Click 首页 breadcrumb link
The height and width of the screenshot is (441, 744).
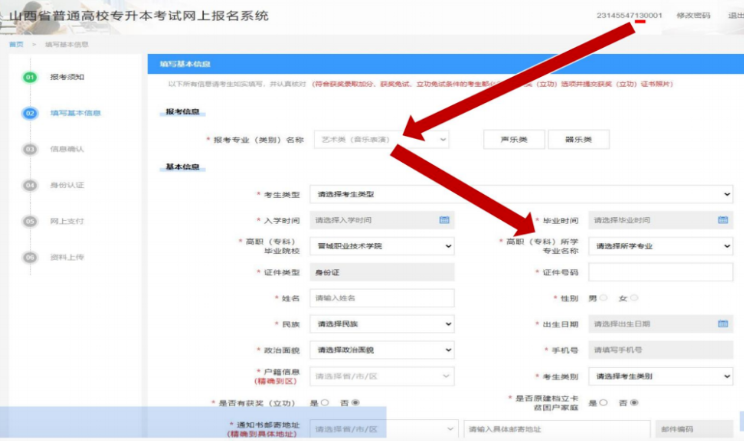(x=16, y=44)
